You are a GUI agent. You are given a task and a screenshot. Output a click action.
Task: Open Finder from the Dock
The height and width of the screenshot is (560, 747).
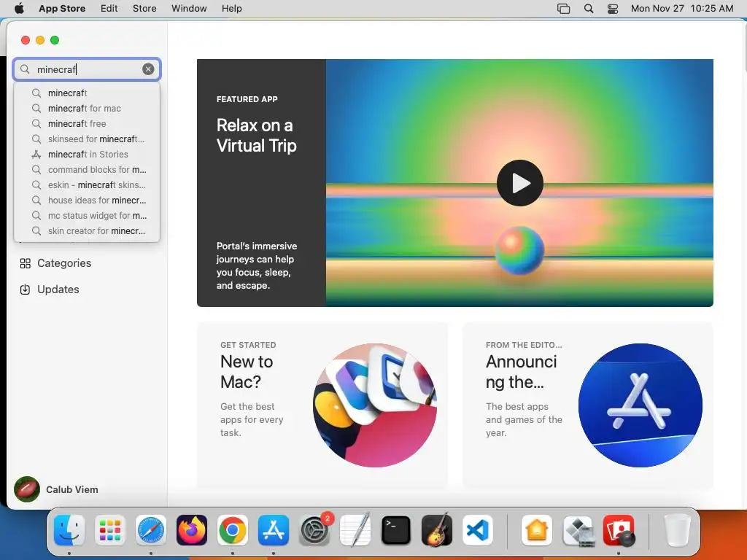pyautogui.click(x=69, y=530)
